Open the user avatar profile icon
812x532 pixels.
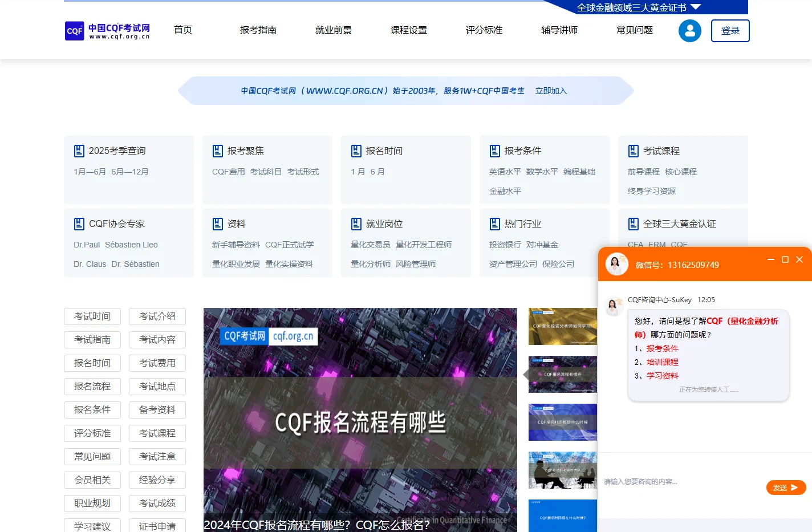[689, 31]
